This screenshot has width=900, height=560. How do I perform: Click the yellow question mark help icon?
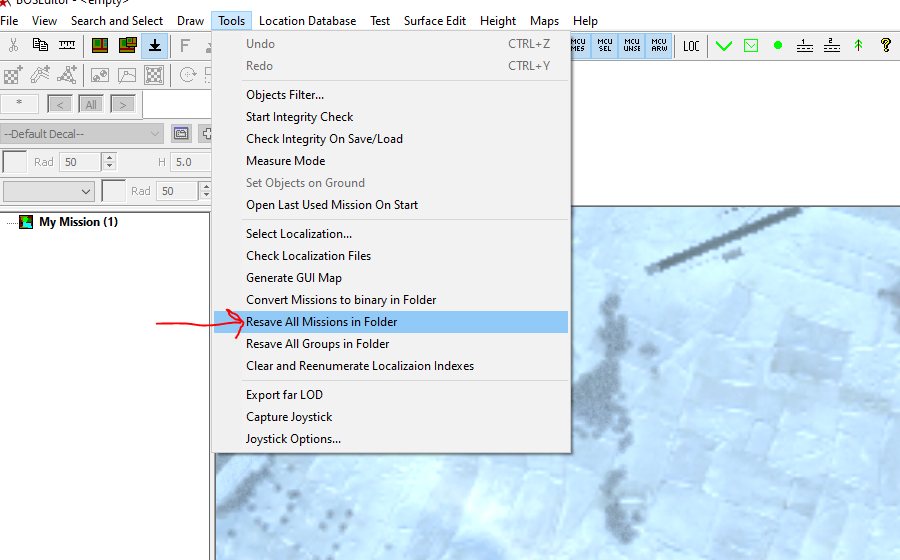(885, 45)
